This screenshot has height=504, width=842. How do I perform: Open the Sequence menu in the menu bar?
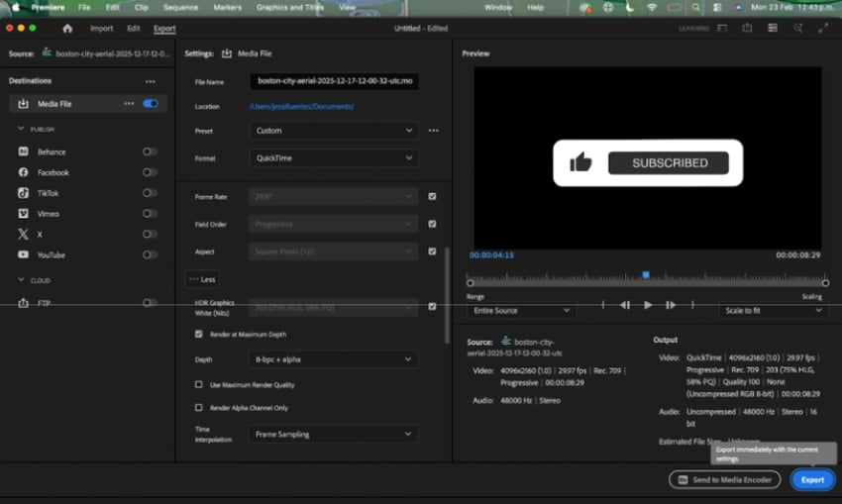tap(179, 7)
